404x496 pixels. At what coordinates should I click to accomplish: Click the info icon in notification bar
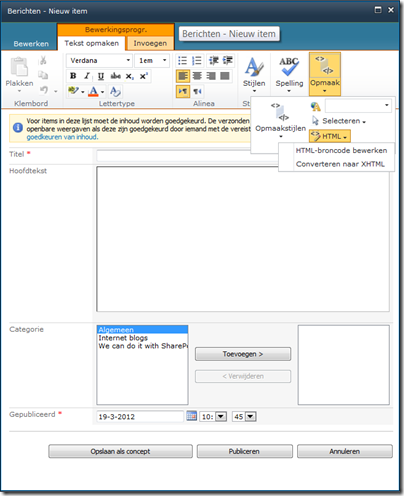18,127
